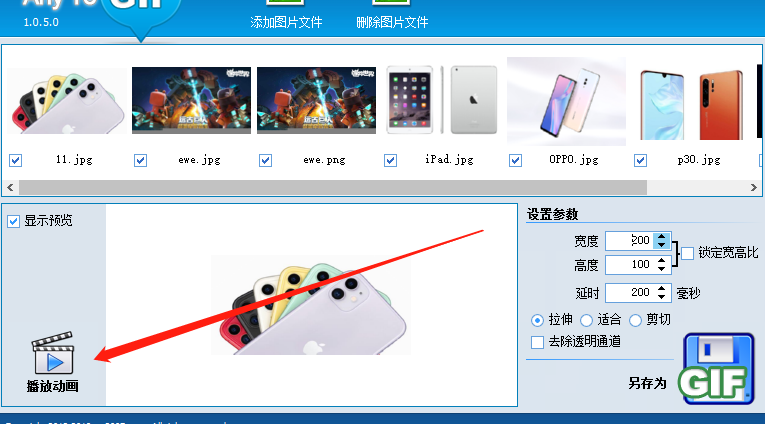Click the 另存为 GIF floppy disk icon
765x424 pixels.
[716, 369]
